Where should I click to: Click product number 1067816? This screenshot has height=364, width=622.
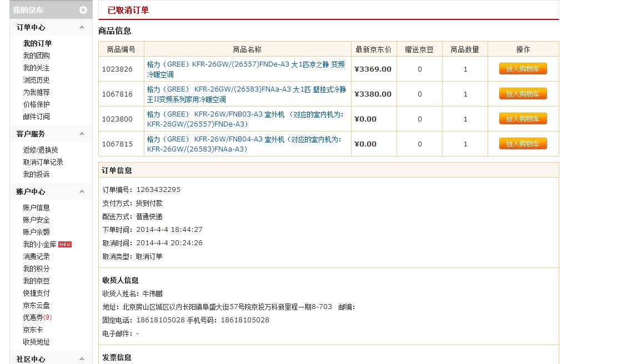pos(117,94)
